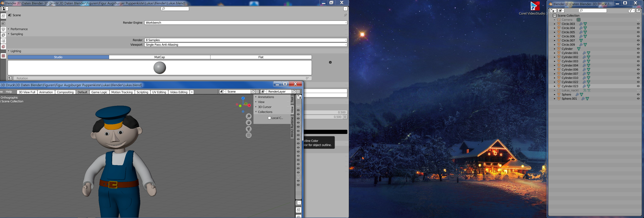Select Flat lighting mode
The image size is (644, 218).
tap(261, 57)
